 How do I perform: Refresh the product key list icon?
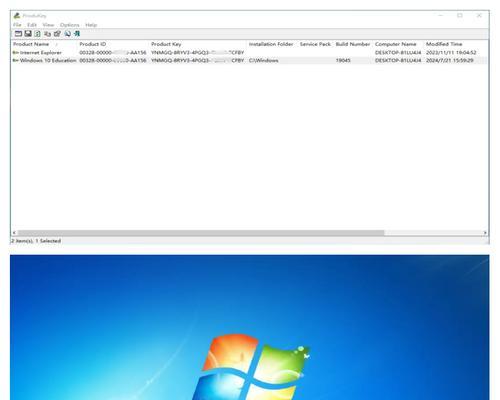tap(38, 34)
